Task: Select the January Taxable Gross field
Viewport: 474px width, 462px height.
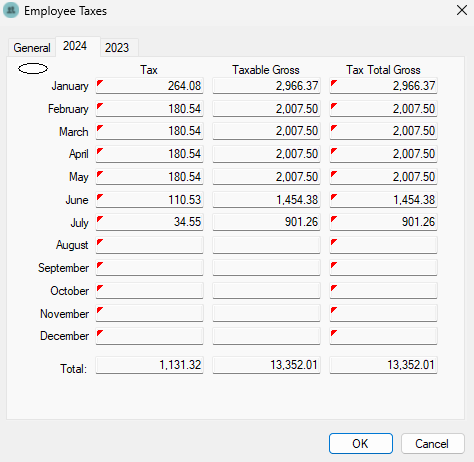Action: click(266, 86)
